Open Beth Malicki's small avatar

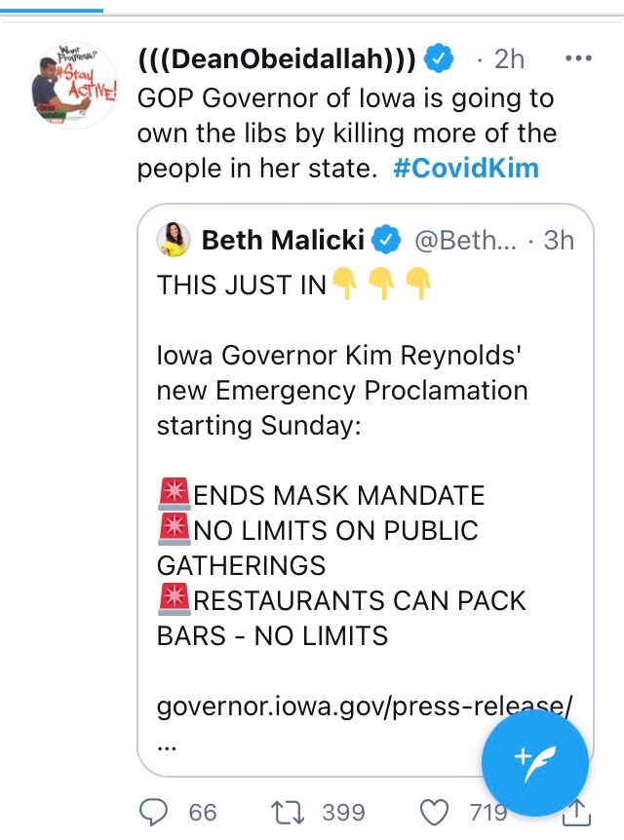(173, 240)
